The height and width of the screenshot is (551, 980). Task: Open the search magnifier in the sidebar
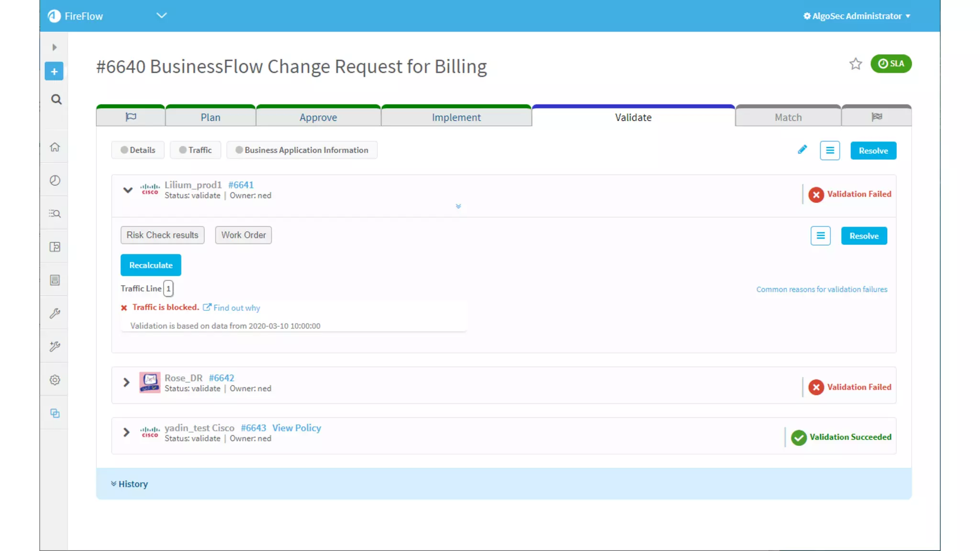(56, 99)
